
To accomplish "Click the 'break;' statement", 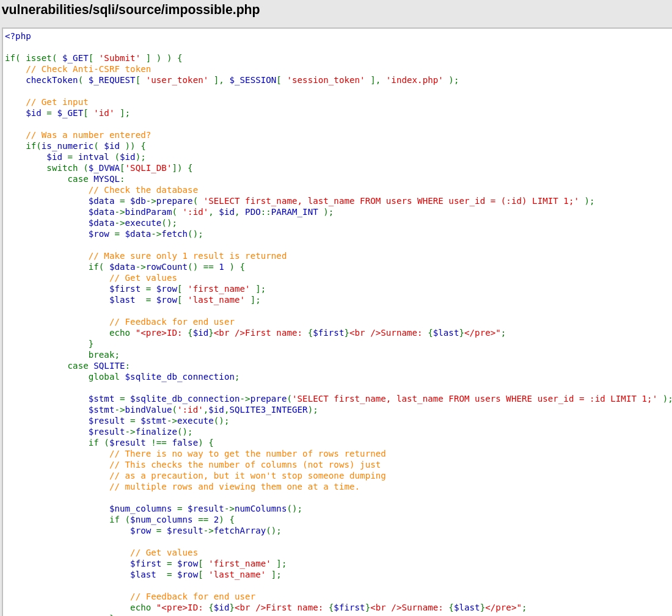I will tap(104, 355).
